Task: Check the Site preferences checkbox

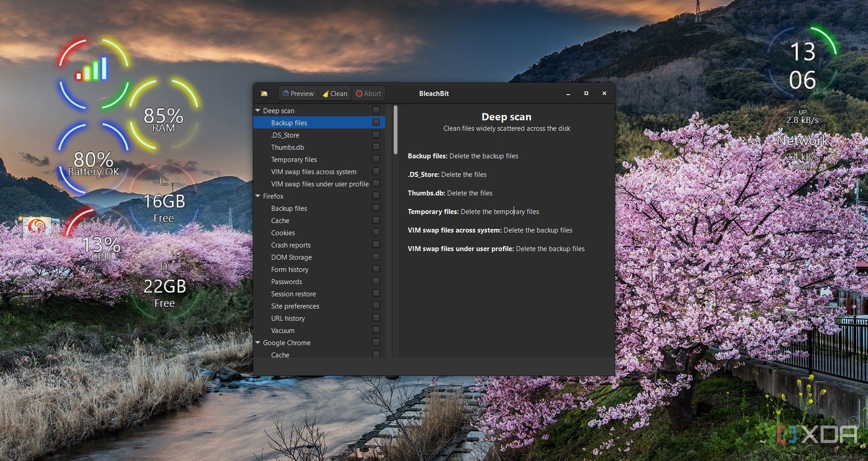Action: click(x=376, y=305)
